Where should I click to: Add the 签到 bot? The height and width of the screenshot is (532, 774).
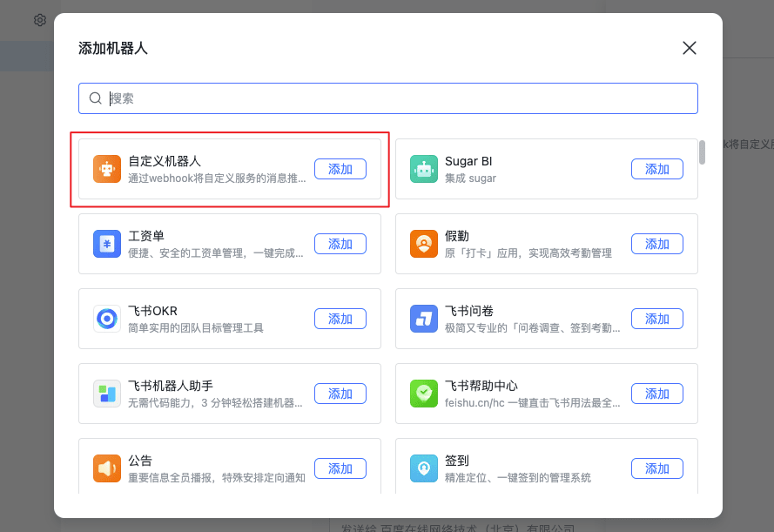pyautogui.click(x=657, y=468)
